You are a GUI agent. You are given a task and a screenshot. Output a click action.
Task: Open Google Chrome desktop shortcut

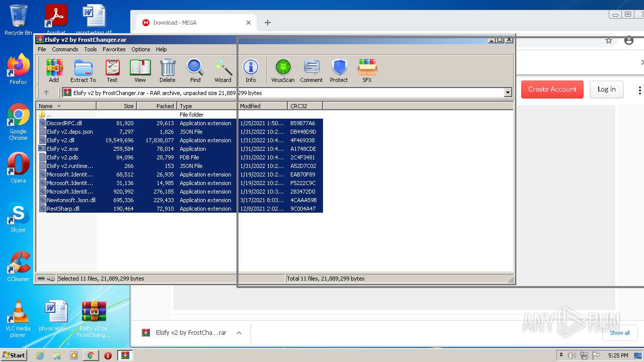pos(18,123)
